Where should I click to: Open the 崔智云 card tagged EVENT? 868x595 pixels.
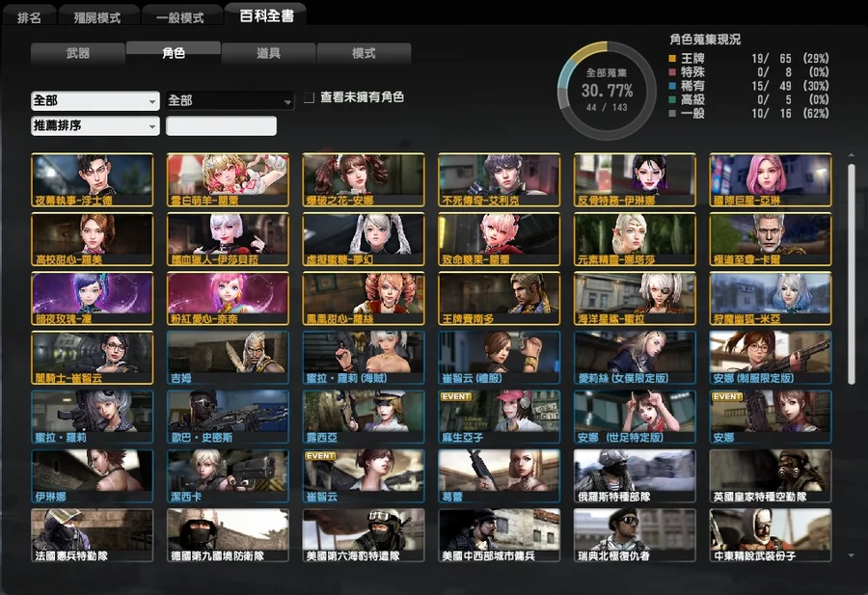pyautogui.click(x=364, y=476)
